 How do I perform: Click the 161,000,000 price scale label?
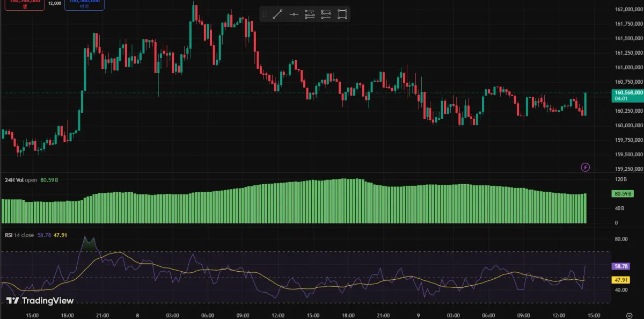pyautogui.click(x=629, y=68)
